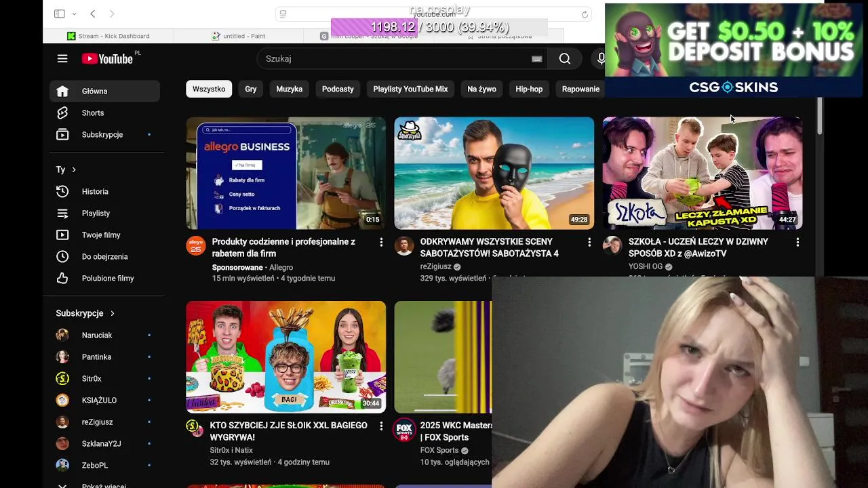
Task: Select the Gry filter chip
Action: pyautogui.click(x=251, y=89)
